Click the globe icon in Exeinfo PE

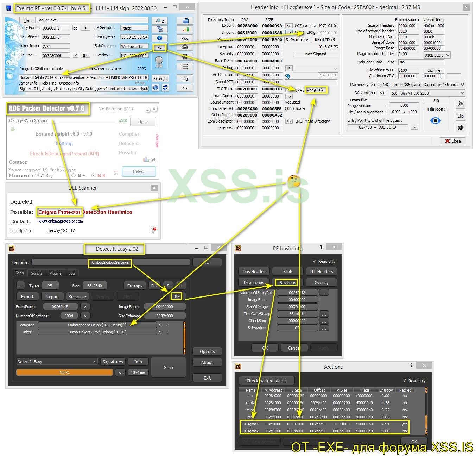(x=156, y=88)
